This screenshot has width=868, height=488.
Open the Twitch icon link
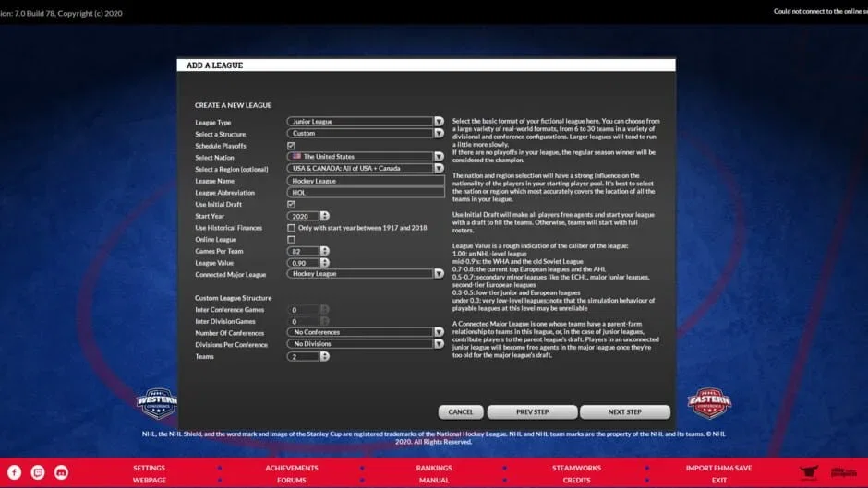pos(38,472)
